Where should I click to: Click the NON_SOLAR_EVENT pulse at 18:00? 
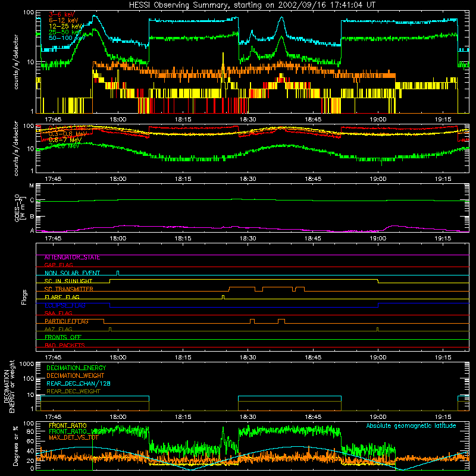(x=118, y=273)
